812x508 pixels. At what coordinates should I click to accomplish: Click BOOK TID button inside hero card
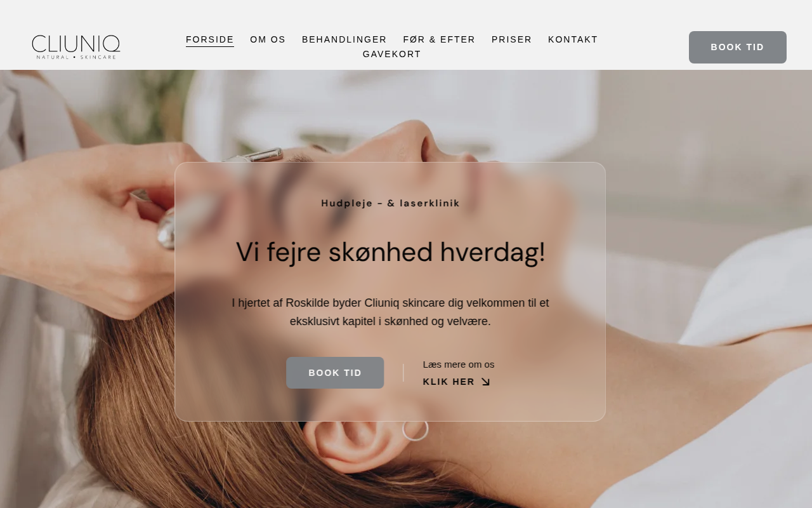click(335, 373)
